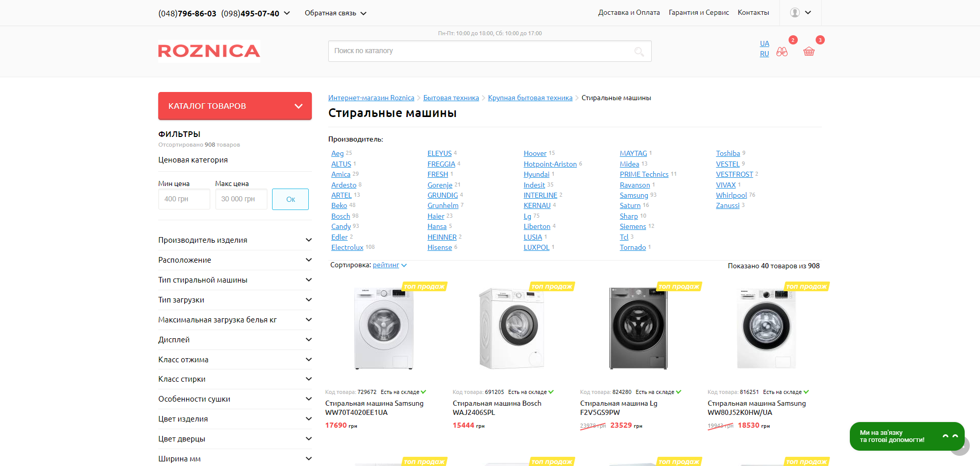Go to Крупная бытовая техника breadcrumb

(x=530, y=98)
